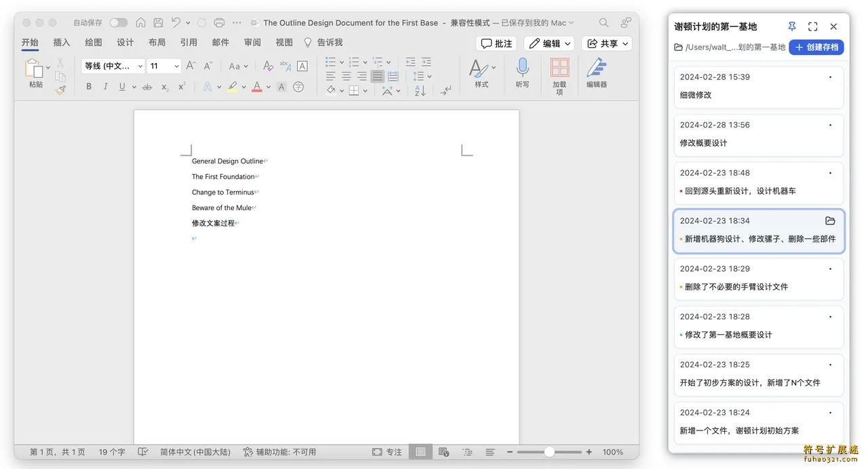Click 告诉我 Tell Me search
868x469 pixels.
323,42
